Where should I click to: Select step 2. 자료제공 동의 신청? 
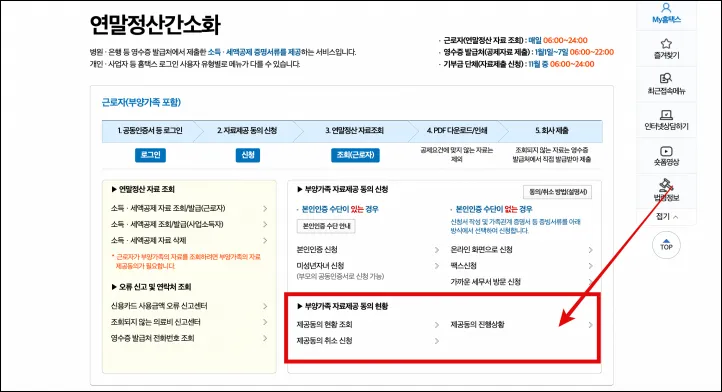pos(247,131)
